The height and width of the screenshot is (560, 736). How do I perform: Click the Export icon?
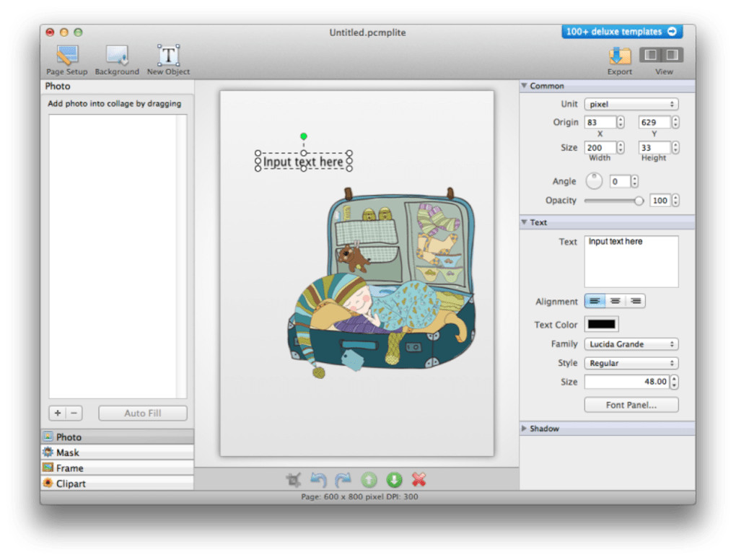619,58
